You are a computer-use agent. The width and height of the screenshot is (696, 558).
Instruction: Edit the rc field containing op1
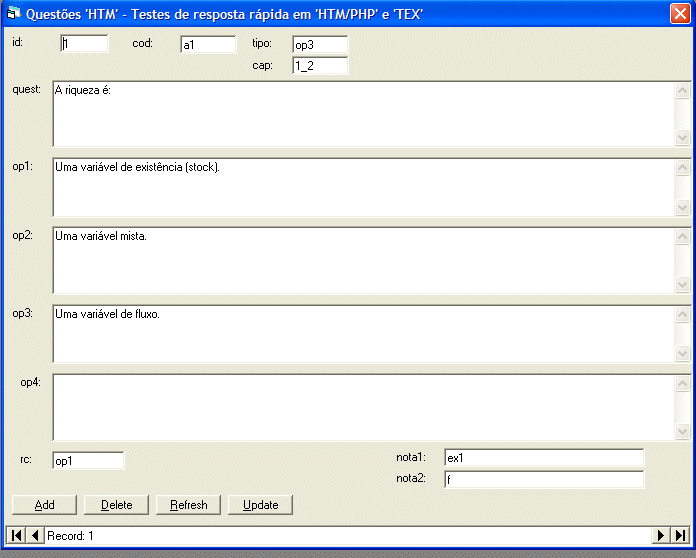88,461
